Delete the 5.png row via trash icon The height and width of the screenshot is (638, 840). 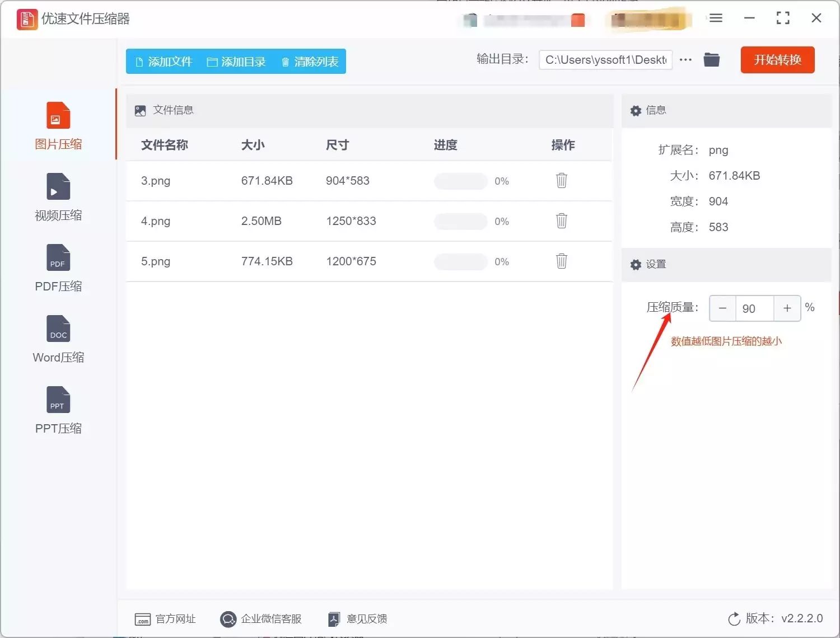562,261
